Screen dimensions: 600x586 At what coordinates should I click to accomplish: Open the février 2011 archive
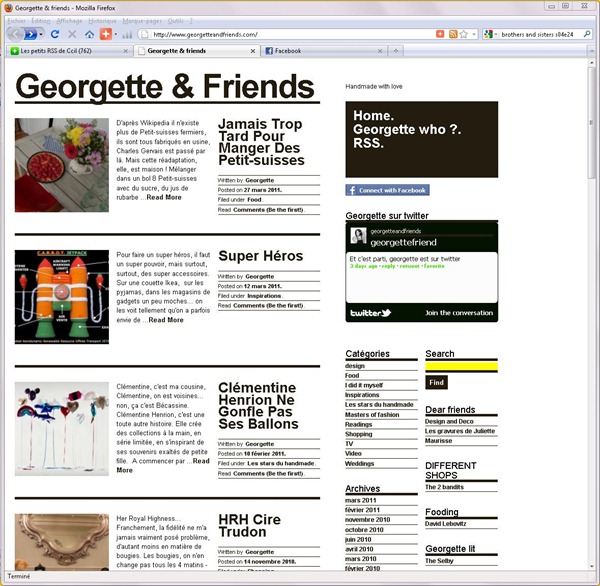click(x=362, y=510)
